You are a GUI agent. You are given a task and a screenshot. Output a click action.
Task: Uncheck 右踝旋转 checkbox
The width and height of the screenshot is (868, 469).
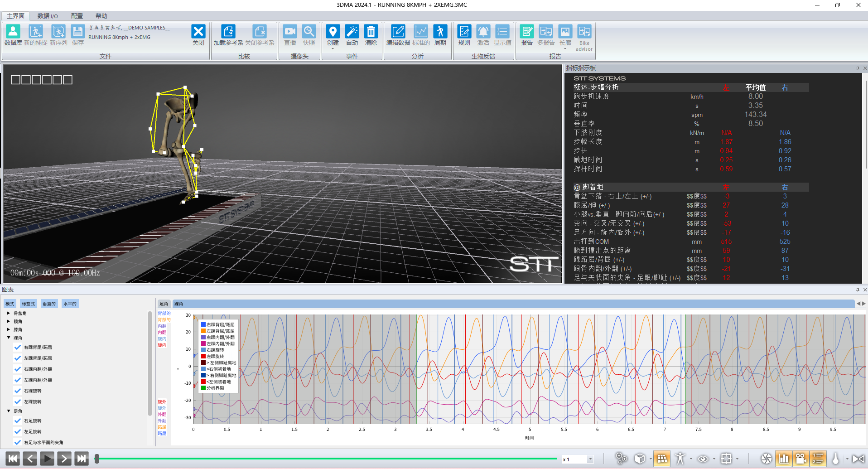pos(18,391)
